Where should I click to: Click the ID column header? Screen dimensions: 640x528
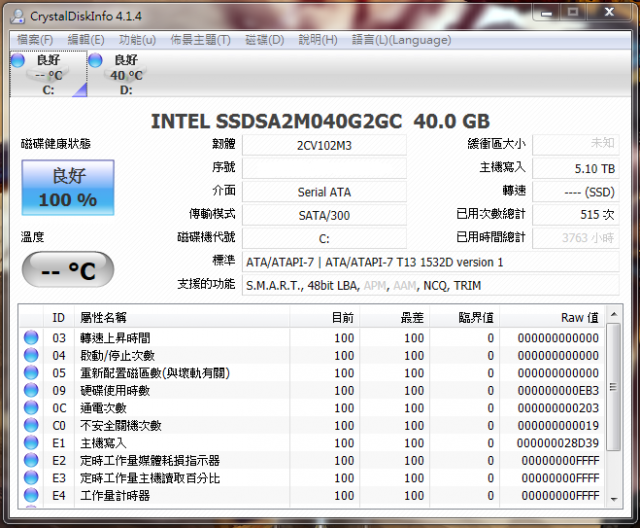59,317
